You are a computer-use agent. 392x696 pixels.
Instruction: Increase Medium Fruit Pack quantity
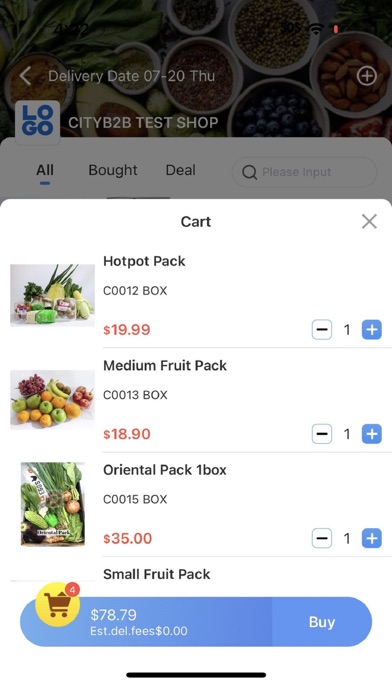(x=372, y=434)
